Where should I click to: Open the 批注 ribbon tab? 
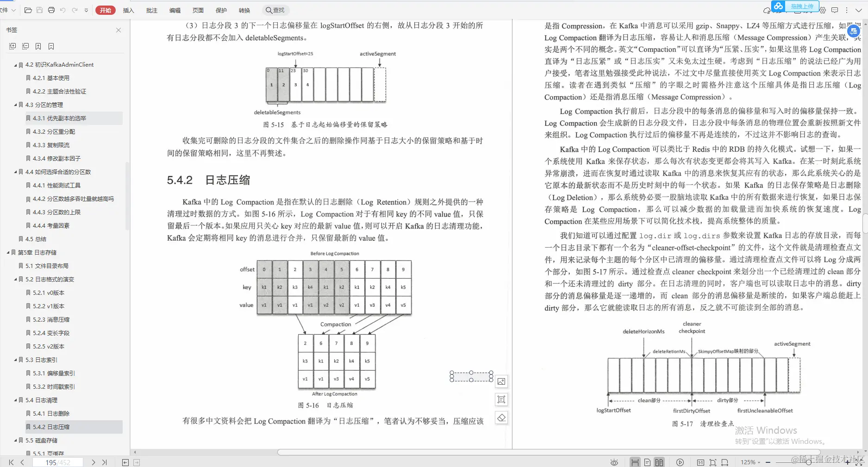pyautogui.click(x=152, y=10)
